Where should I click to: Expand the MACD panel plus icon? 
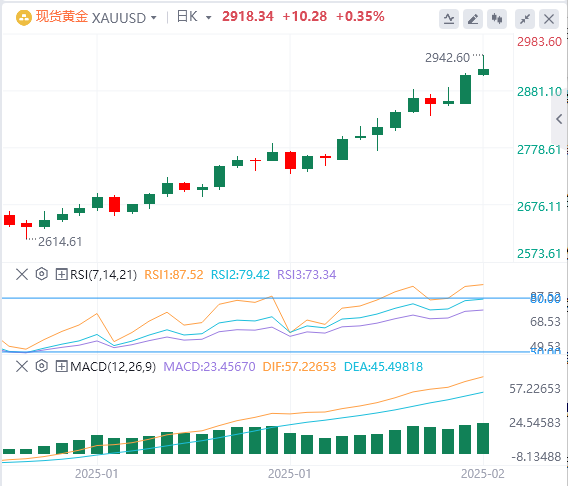[x=61, y=366]
